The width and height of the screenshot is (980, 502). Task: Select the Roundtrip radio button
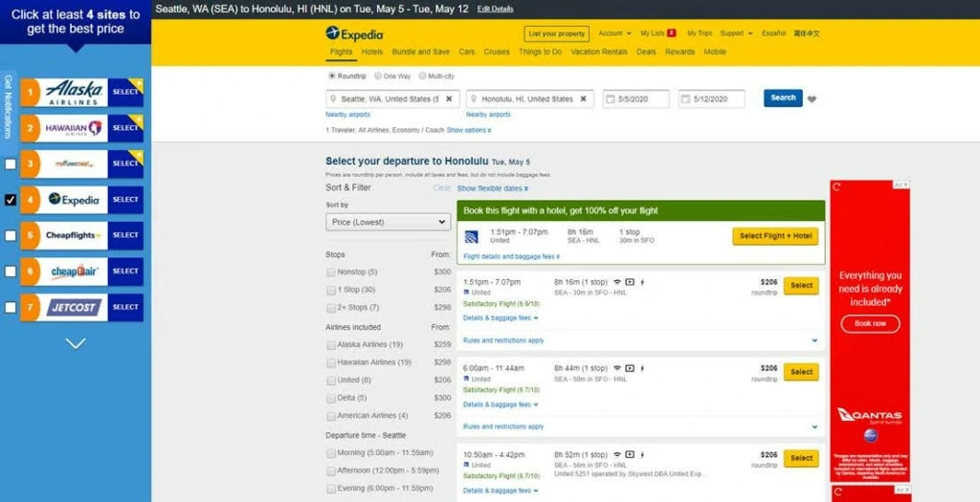(x=332, y=76)
